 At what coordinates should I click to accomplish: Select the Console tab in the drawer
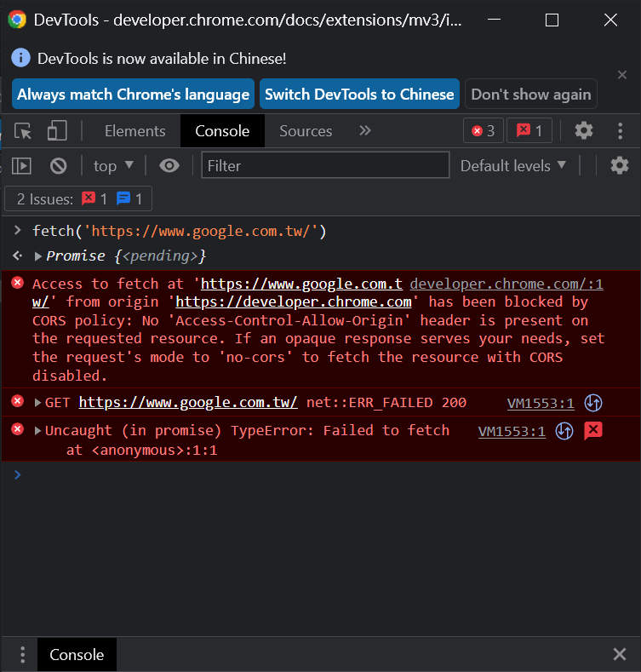coord(77,654)
